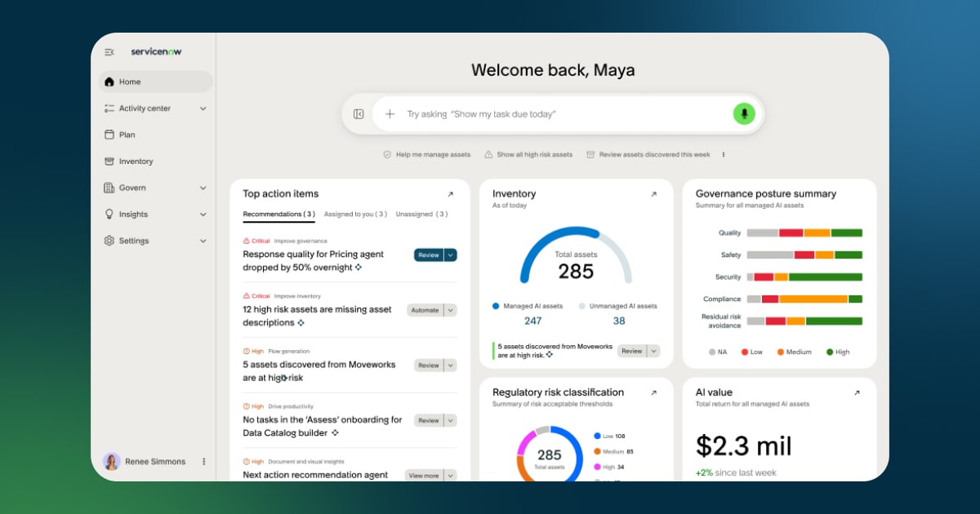Open the Insights section
Image resolution: width=980 pixels, height=514 pixels.
[155, 215]
